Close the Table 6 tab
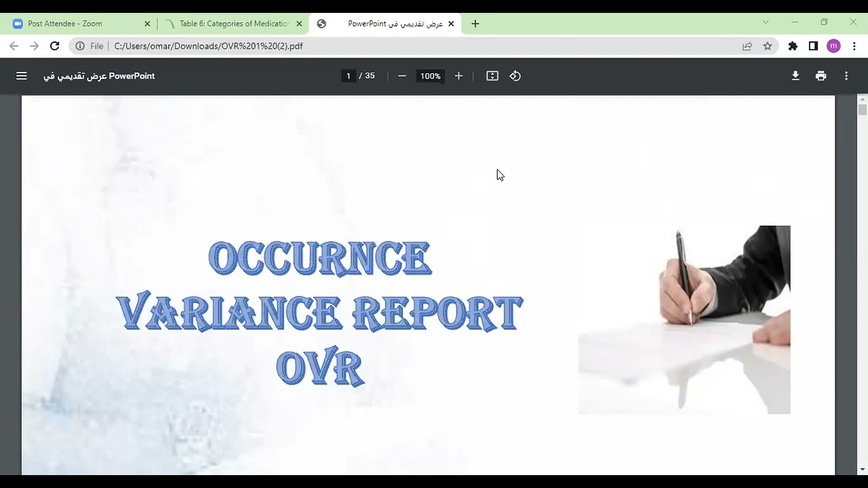The image size is (868, 488). point(299,24)
